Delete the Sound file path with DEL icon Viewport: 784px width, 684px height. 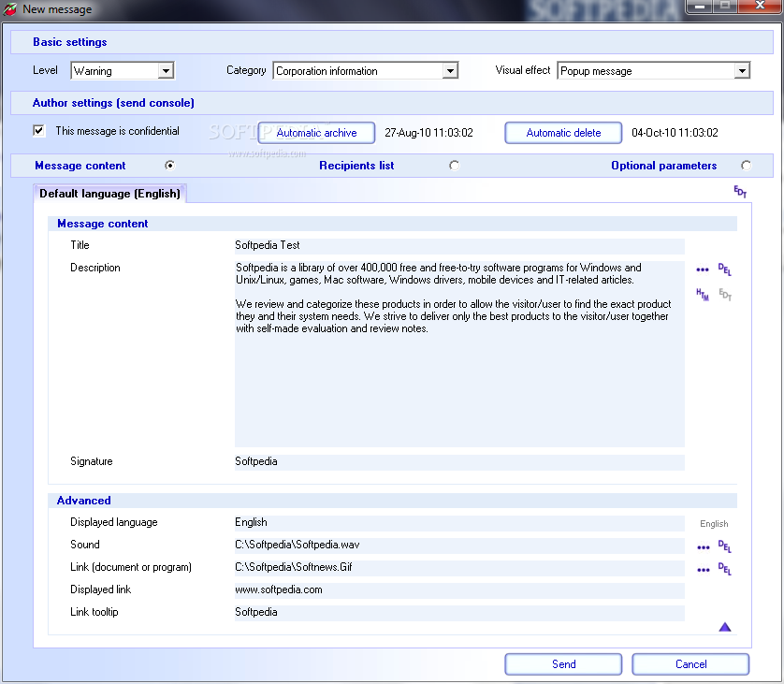[x=724, y=546]
